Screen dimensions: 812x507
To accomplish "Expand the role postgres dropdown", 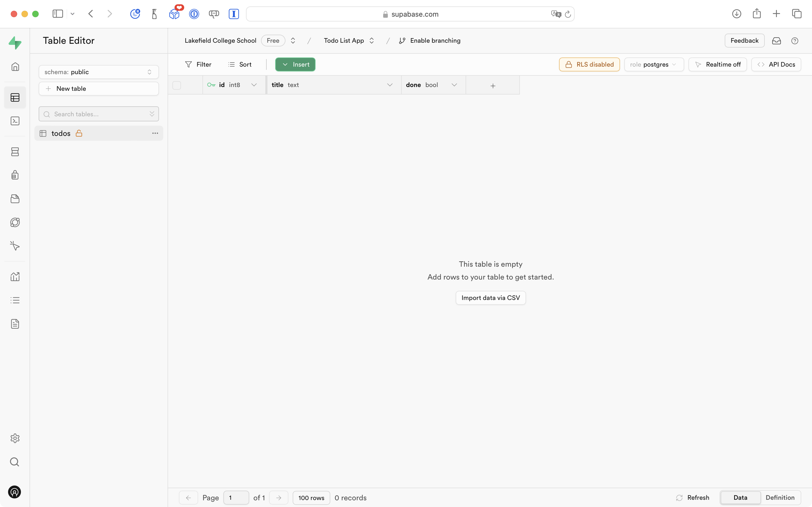I will [653, 64].
